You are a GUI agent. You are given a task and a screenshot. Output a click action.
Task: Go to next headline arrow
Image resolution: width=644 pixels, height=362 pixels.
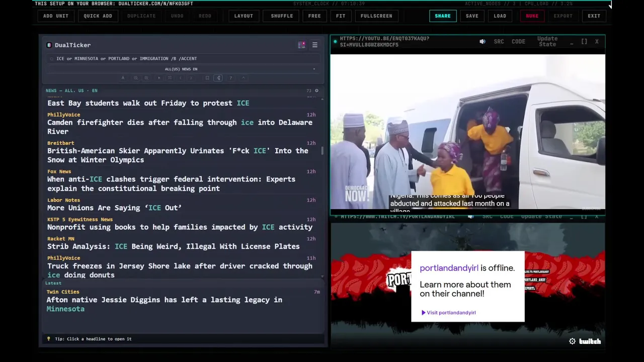tap(191, 78)
